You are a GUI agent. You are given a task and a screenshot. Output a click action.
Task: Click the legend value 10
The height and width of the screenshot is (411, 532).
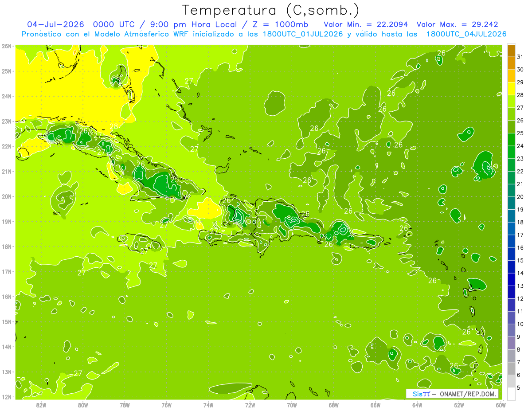pos(520,324)
